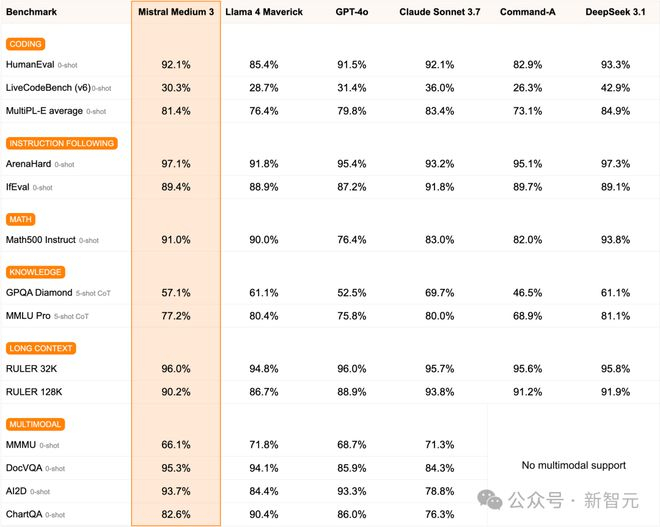The width and height of the screenshot is (660, 527).
Task: Click the No multimodal support text
Action: coord(574,465)
